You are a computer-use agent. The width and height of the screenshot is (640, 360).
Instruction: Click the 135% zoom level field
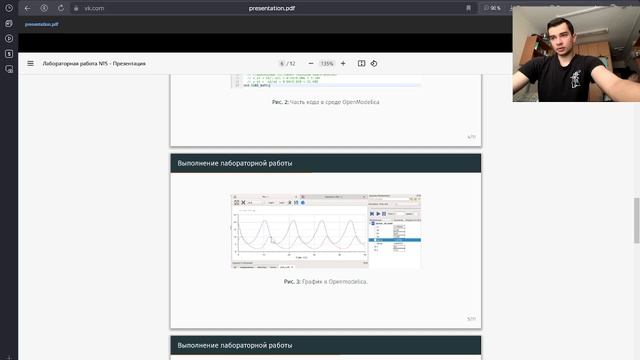click(327, 64)
